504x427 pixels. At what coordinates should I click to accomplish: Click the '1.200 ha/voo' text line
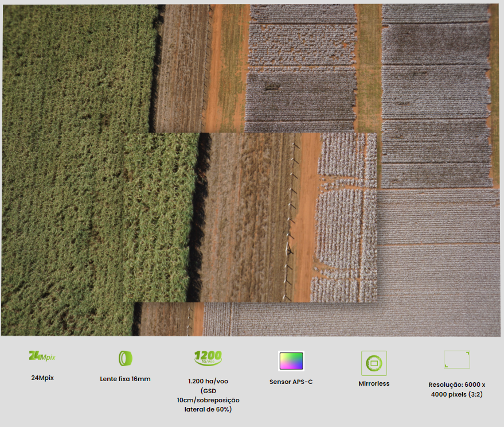[208, 381]
